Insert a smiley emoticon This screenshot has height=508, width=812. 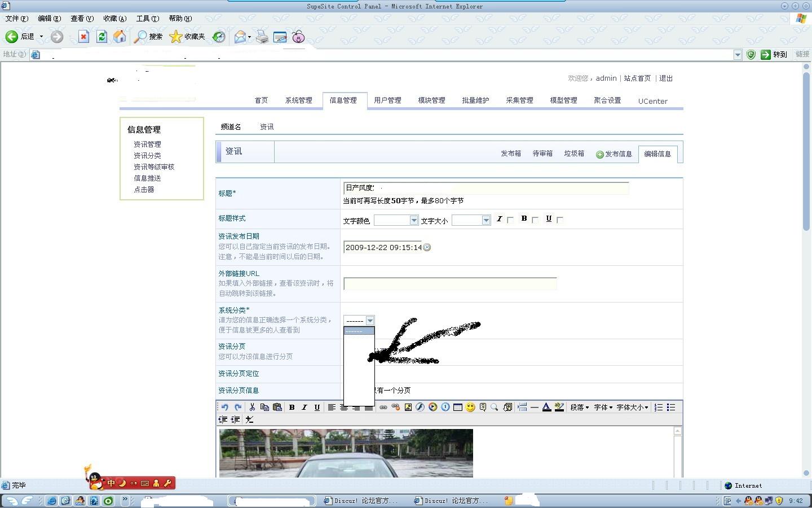pyautogui.click(x=470, y=407)
